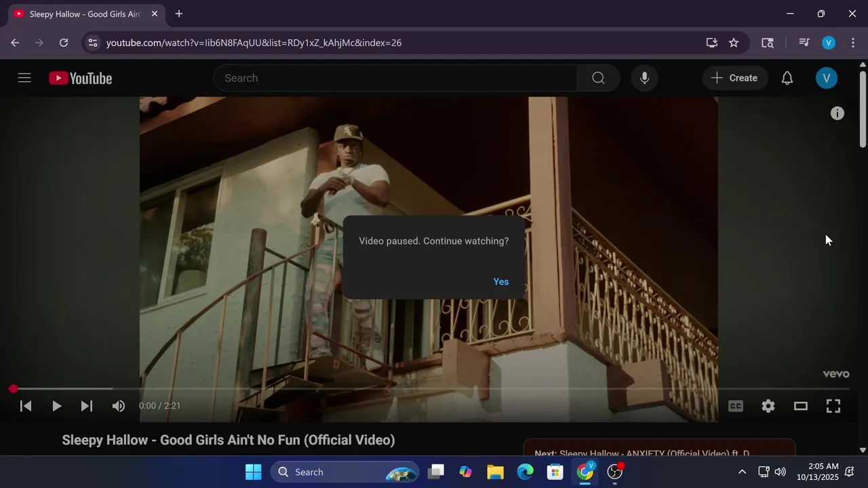
Task: Open video settings gear
Action: point(768,406)
